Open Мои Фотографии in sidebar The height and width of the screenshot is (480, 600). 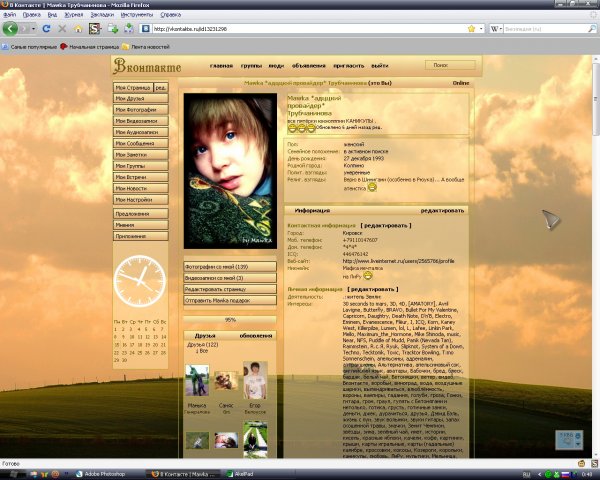point(140,109)
